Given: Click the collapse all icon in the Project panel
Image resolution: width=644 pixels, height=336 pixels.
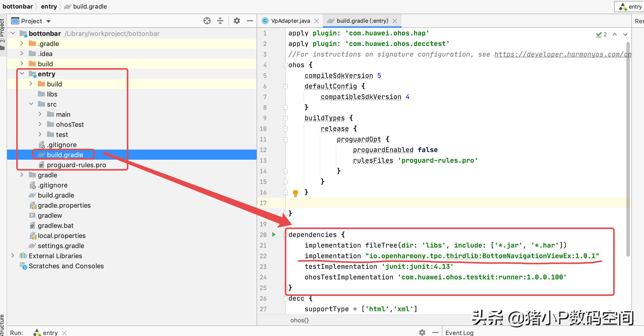Looking at the screenshot, I should [x=220, y=21].
